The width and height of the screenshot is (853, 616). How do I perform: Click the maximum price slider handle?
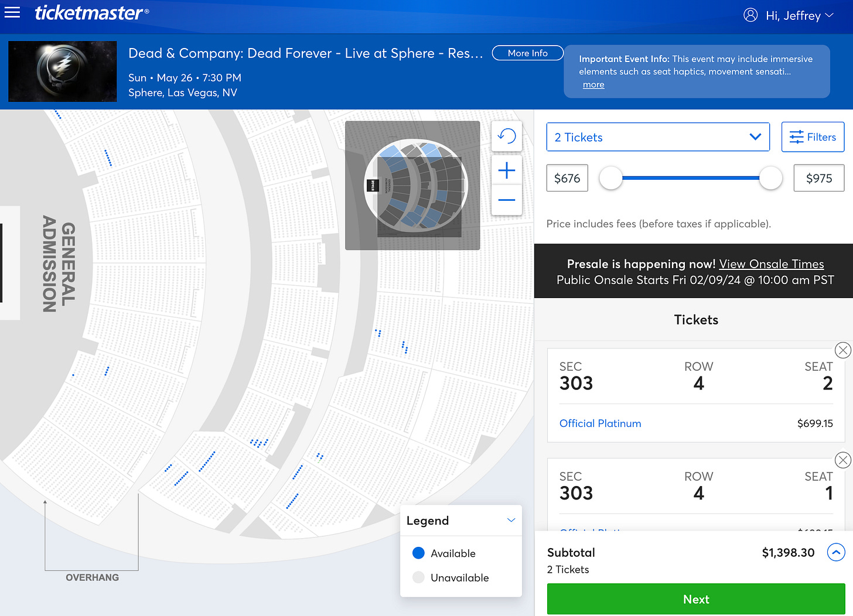tap(770, 178)
